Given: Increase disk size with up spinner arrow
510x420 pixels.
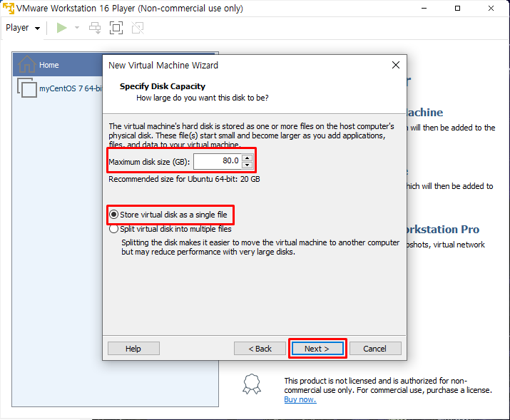Looking at the screenshot, I should (248, 158).
